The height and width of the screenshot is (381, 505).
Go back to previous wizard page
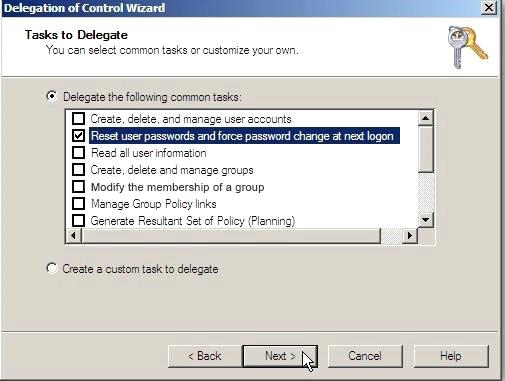pos(205,356)
